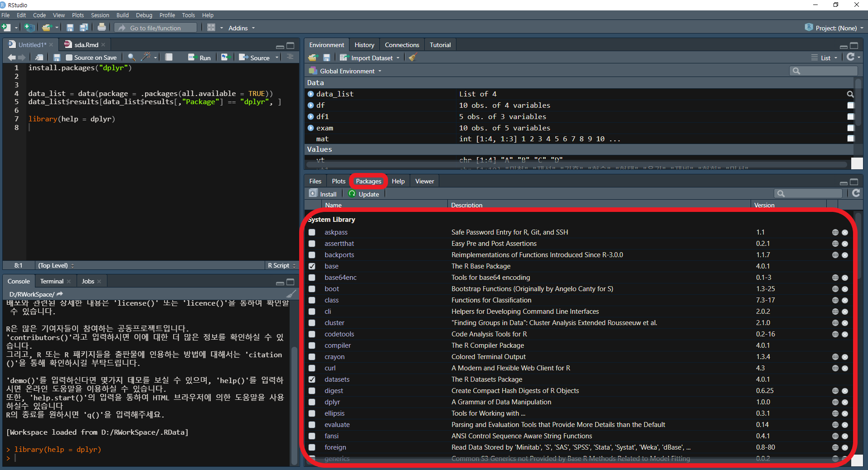The image size is (868, 470).
Task: Open recent files dropdown arrow
Action: click(x=57, y=28)
